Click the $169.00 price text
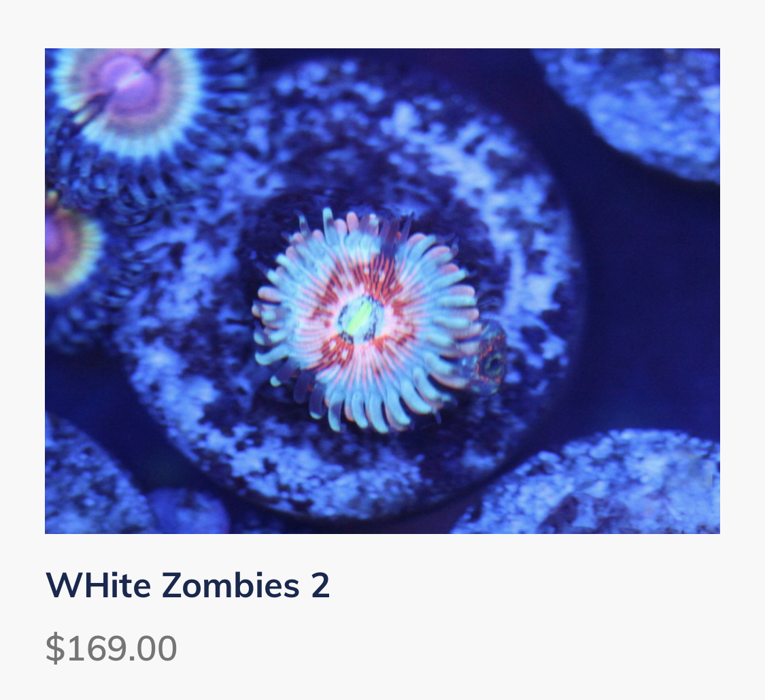Screen dimensions: 765x700 (112, 648)
